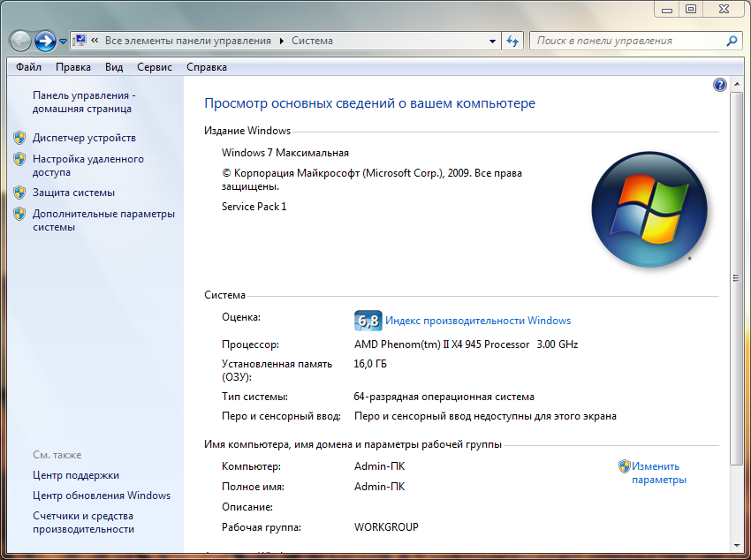Open the blue Help question mark icon
Image resolution: width=751 pixels, height=560 pixels.
[x=719, y=85]
